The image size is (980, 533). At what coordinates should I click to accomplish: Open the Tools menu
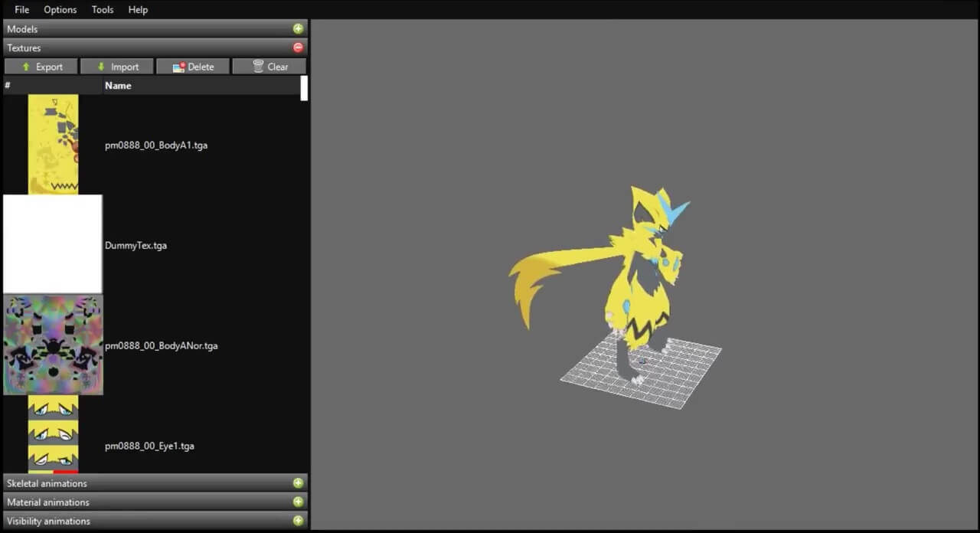[103, 10]
